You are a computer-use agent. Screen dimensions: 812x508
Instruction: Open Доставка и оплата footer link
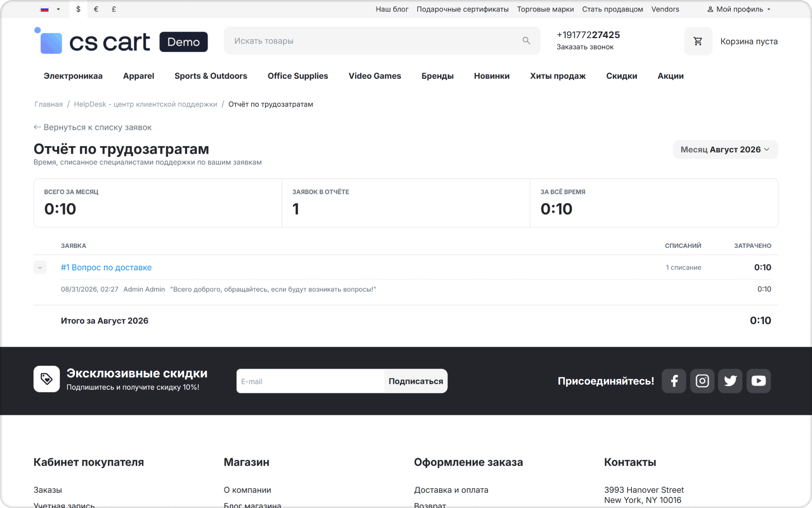click(451, 490)
